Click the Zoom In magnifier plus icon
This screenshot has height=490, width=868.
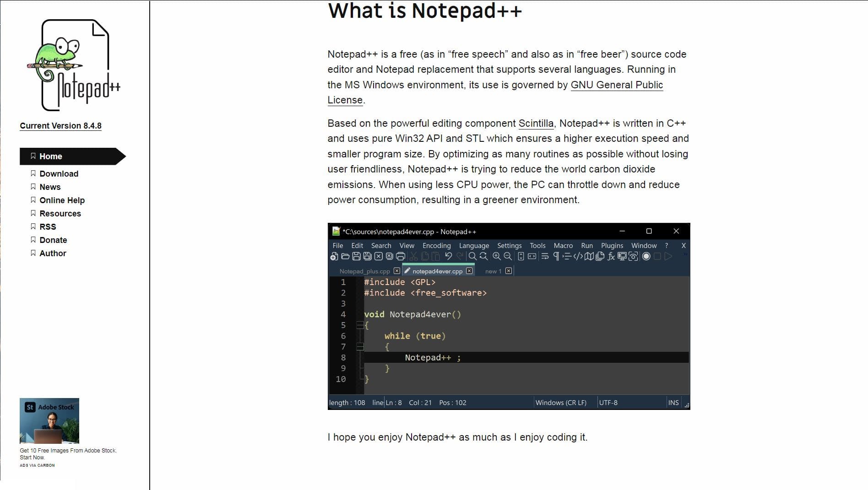[497, 256]
